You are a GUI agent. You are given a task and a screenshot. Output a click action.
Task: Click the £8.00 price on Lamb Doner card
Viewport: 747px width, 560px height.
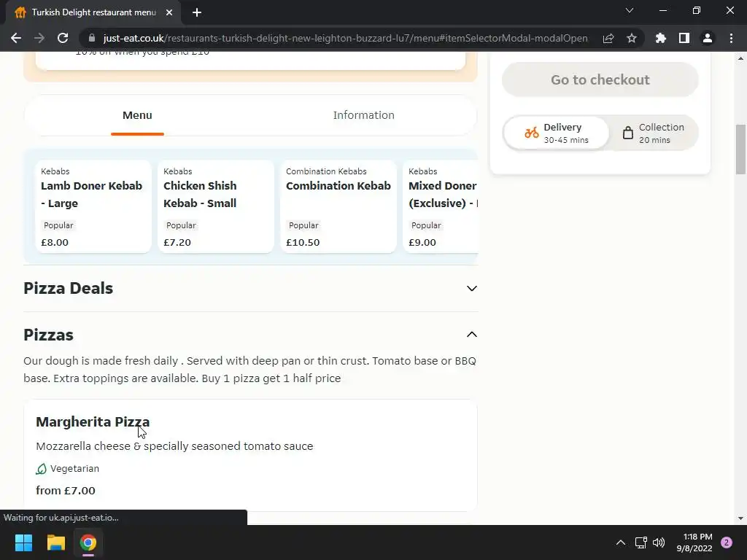point(55,242)
